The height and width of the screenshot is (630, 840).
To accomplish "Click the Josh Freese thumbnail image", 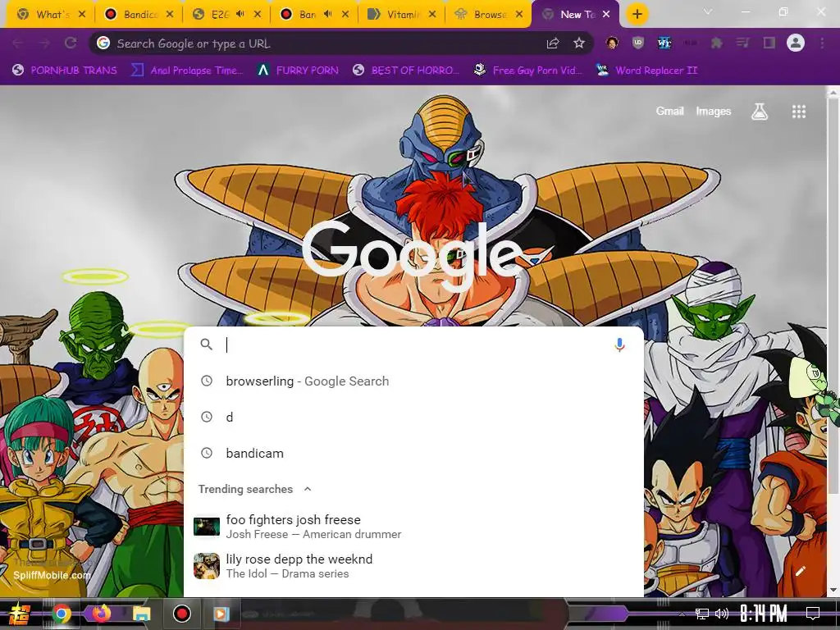I will [206, 527].
